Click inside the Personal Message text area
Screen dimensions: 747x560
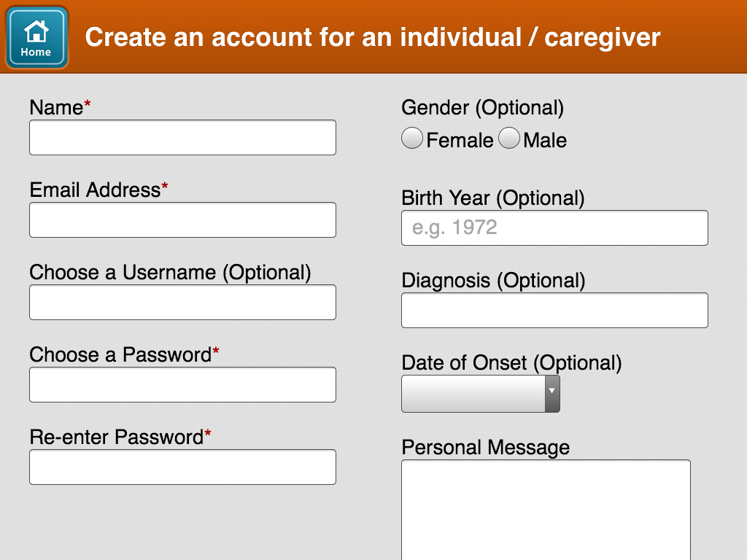click(546, 510)
